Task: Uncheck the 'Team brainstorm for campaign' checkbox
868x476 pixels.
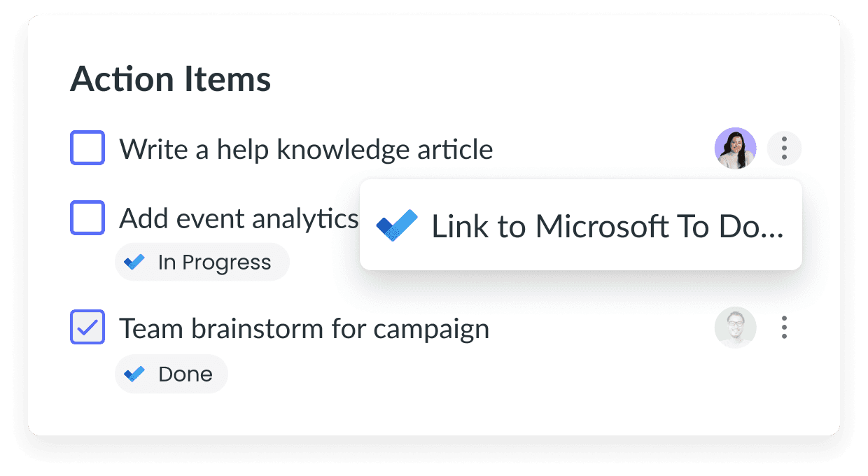Action: coord(87,327)
